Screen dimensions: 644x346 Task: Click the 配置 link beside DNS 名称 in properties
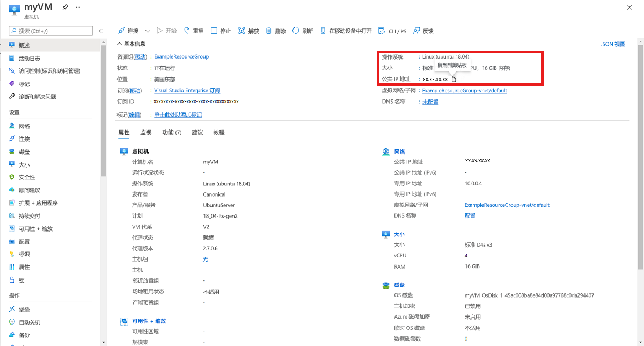coord(470,216)
